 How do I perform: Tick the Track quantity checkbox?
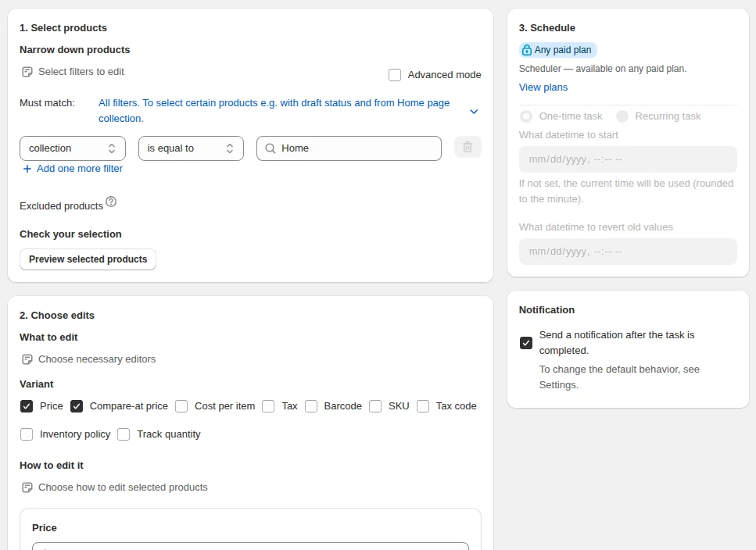coord(124,434)
